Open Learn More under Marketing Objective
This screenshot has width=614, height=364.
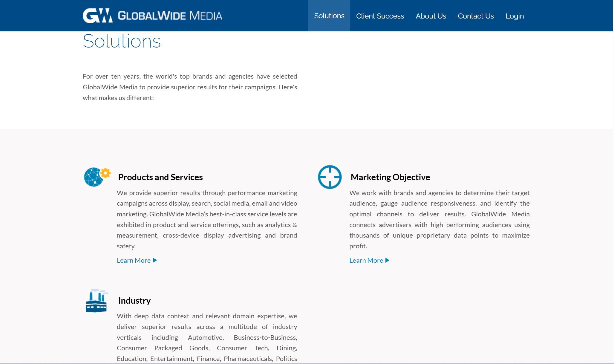(x=366, y=261)
